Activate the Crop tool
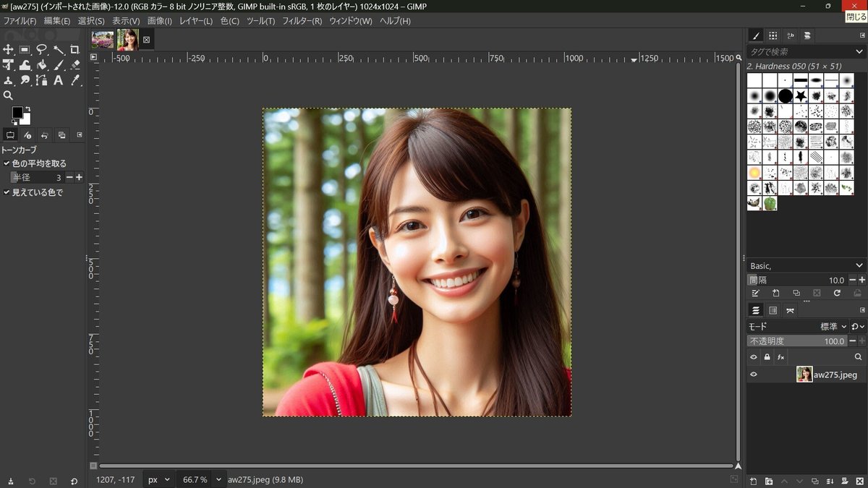 click(75, 49)
